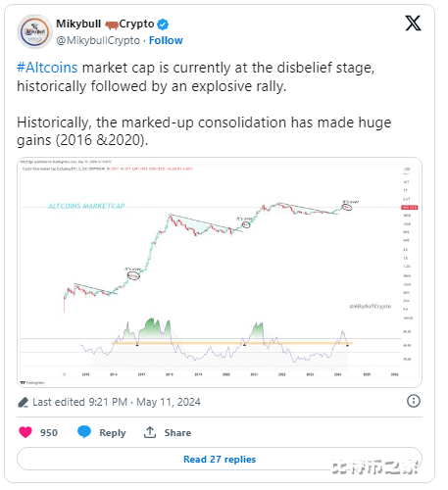Open the X logo icon
448x490 pixels.
[413, 24]
